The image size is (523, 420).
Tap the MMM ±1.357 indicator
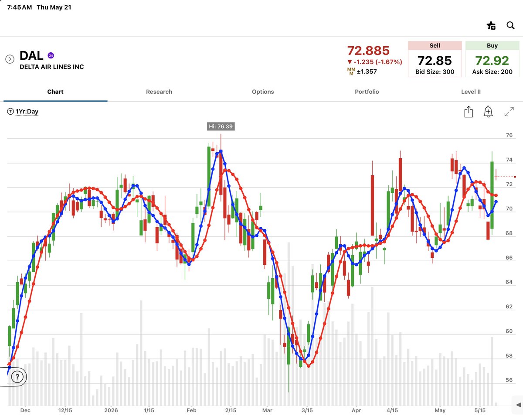(362, 72)
